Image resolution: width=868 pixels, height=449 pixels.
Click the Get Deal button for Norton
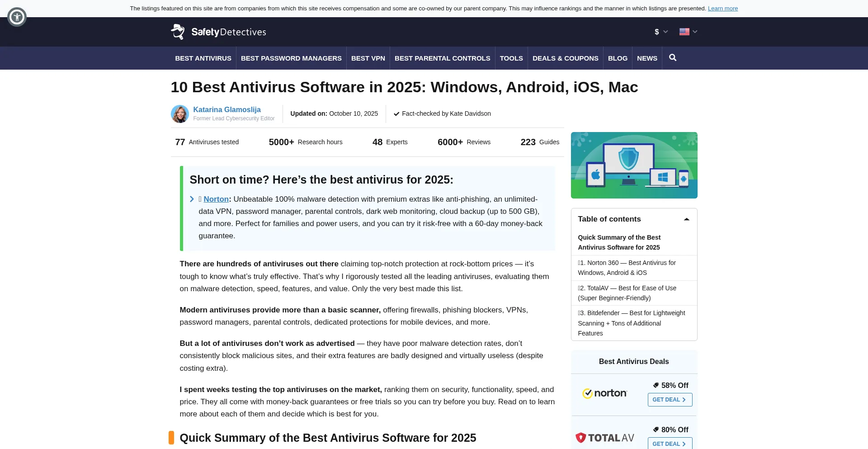pyautogui.click(x=670, y=400)
